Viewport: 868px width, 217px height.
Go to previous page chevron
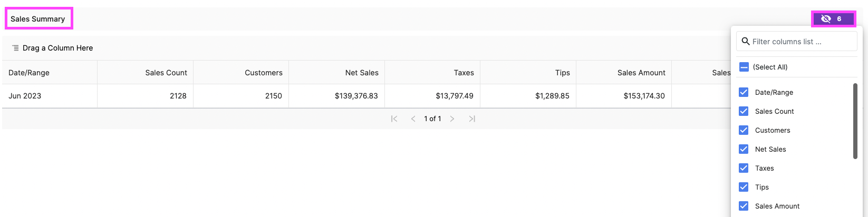pos(413,119)
